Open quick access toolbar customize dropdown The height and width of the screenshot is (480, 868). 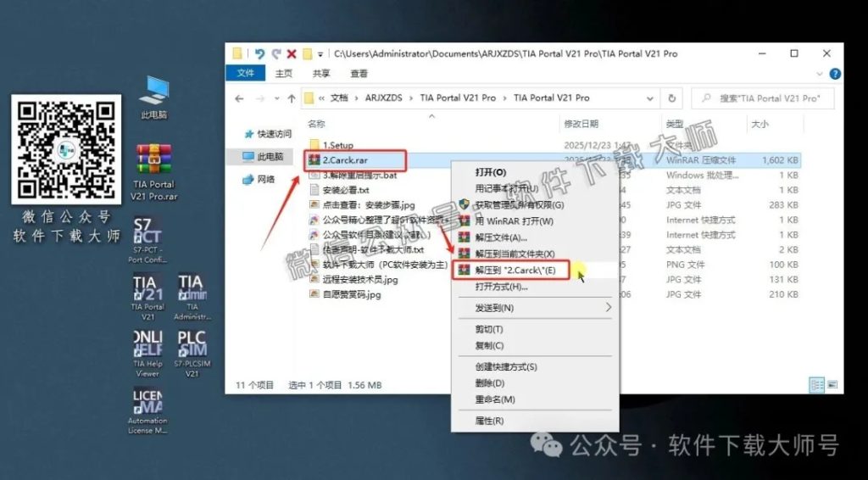click(x=320, y=54)
